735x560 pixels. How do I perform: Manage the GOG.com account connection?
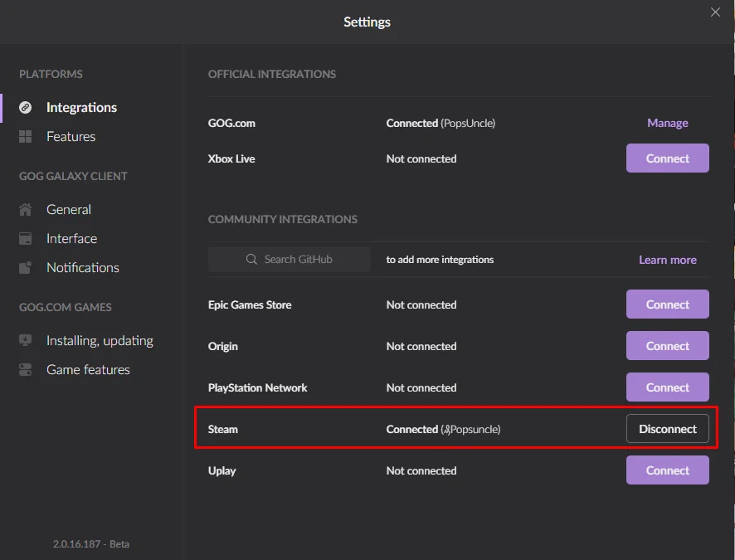pyautogui.click(x=667, y=123)
